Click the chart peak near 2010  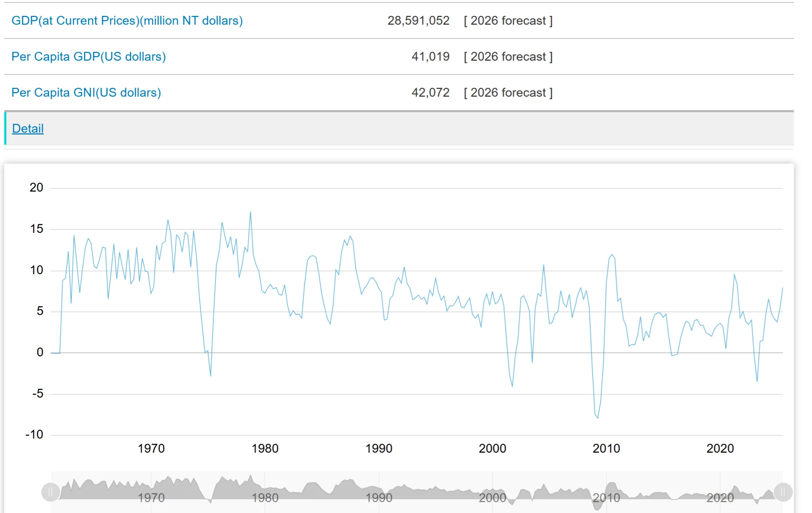(612, 255)
